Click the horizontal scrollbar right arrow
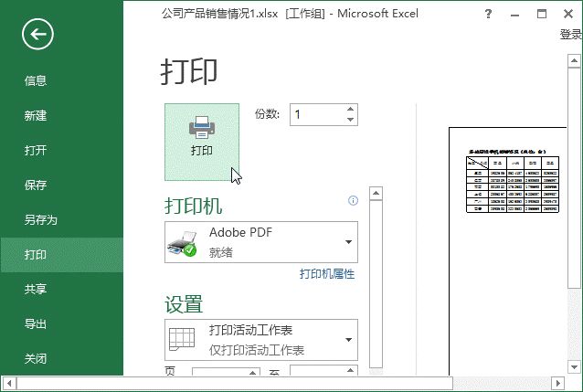583x392 pixels. coord(557,383)
